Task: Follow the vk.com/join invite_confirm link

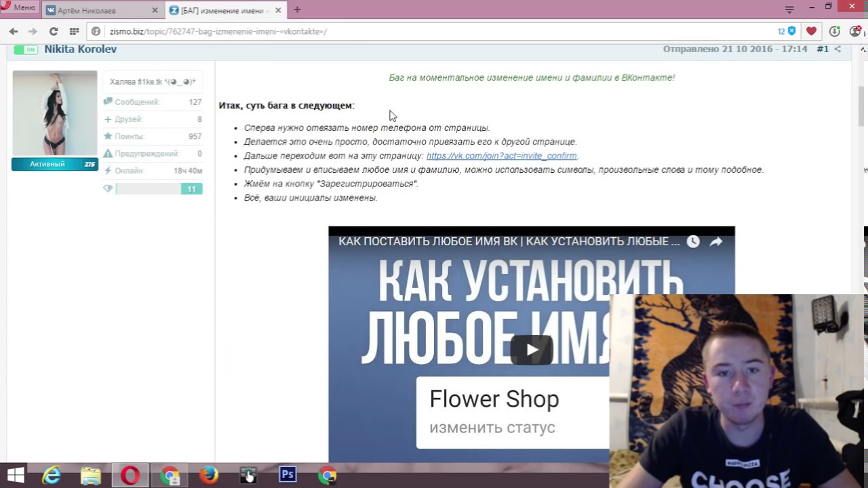Action: [x=502, y=156]
